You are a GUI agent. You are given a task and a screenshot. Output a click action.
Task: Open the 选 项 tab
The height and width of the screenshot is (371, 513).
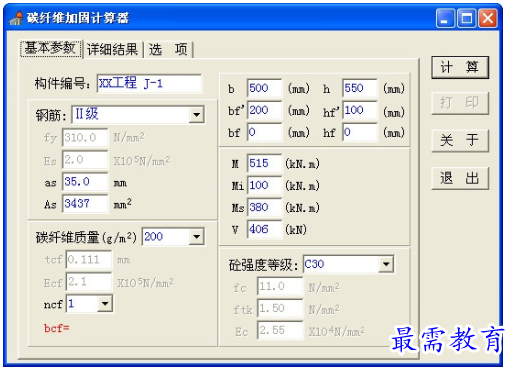(x=168, y=50)
